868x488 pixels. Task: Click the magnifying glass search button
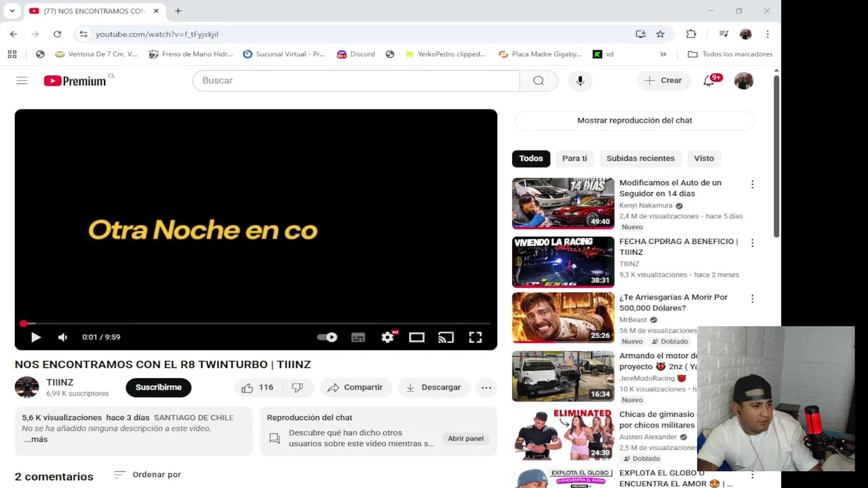(x=538, y=81)
